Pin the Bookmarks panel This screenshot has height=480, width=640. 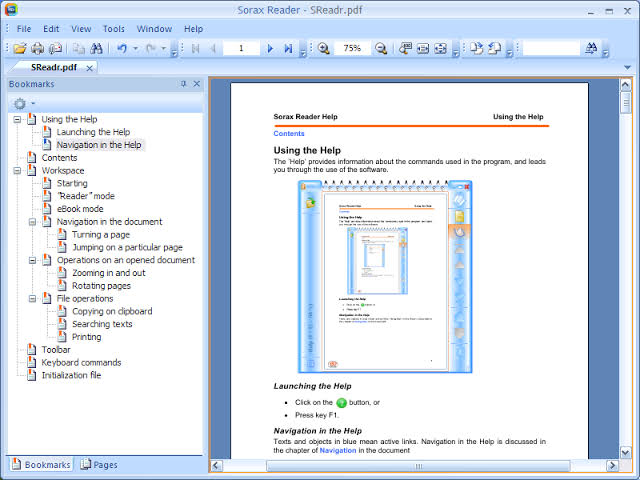[184, 84]
